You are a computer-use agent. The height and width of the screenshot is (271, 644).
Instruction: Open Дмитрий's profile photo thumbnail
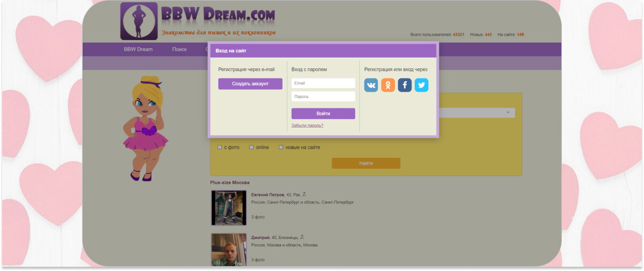229,249
